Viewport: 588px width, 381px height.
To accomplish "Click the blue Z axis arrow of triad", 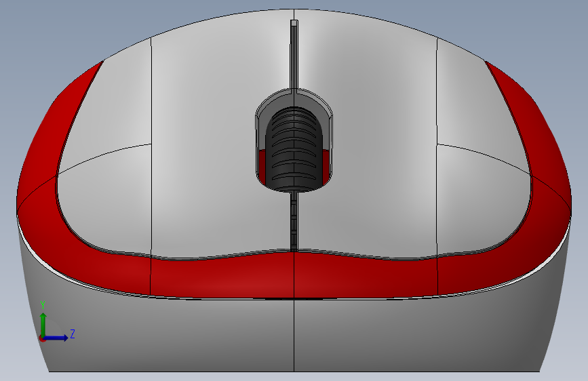I will (x=55, y=338).
